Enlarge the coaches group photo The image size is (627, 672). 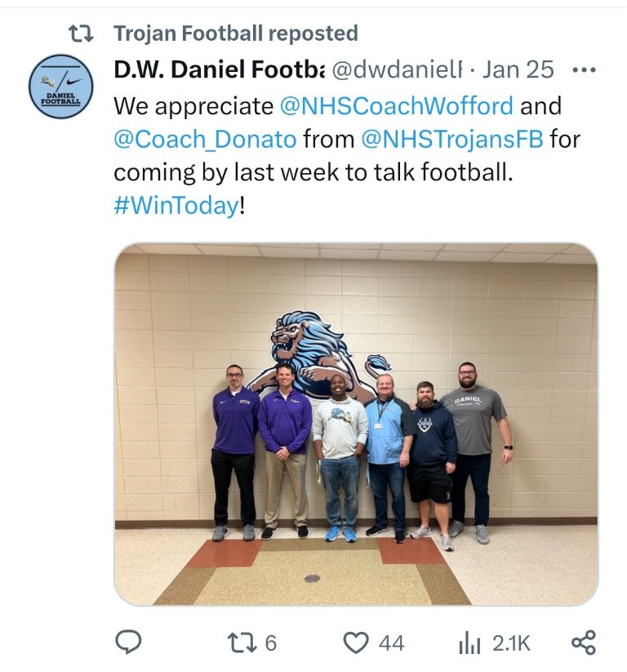tap(356, 425)
